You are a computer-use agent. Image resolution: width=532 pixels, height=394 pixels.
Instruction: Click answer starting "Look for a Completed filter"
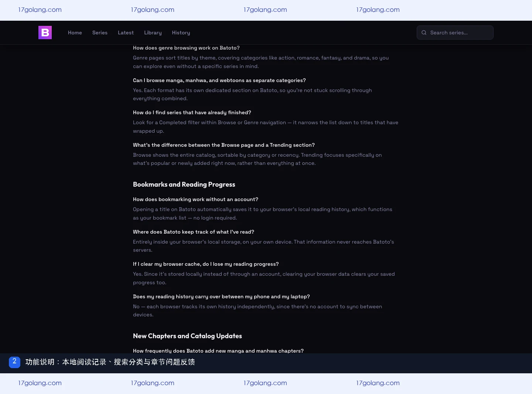(266, 127)
